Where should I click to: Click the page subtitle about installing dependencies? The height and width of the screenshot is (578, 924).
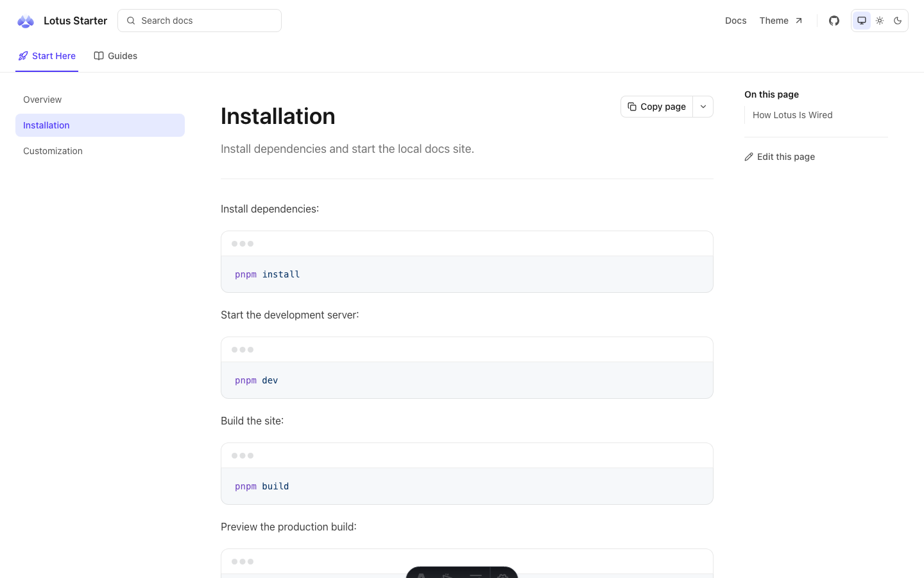click(347, 149)
